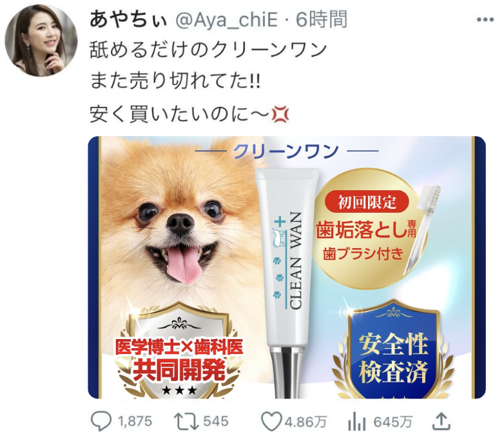The height and width of the screenshot is (441, 504).
Task: Open the three-dot more options menu
Action: (x=485, y=20)
